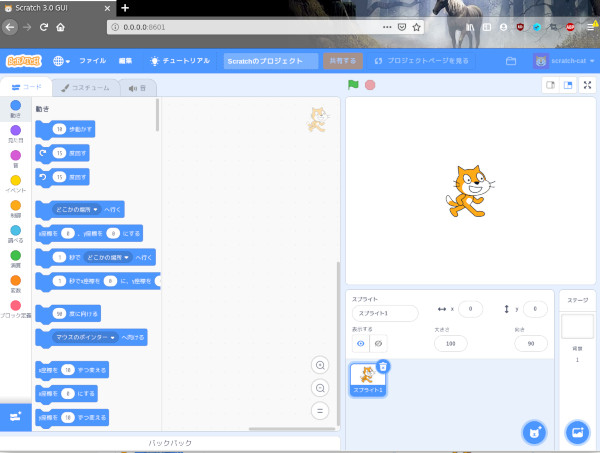This screenshot has height=453, width=600.
Task: Open どこかの場所 dropdown in go-to block
Action: pos(77,209)
